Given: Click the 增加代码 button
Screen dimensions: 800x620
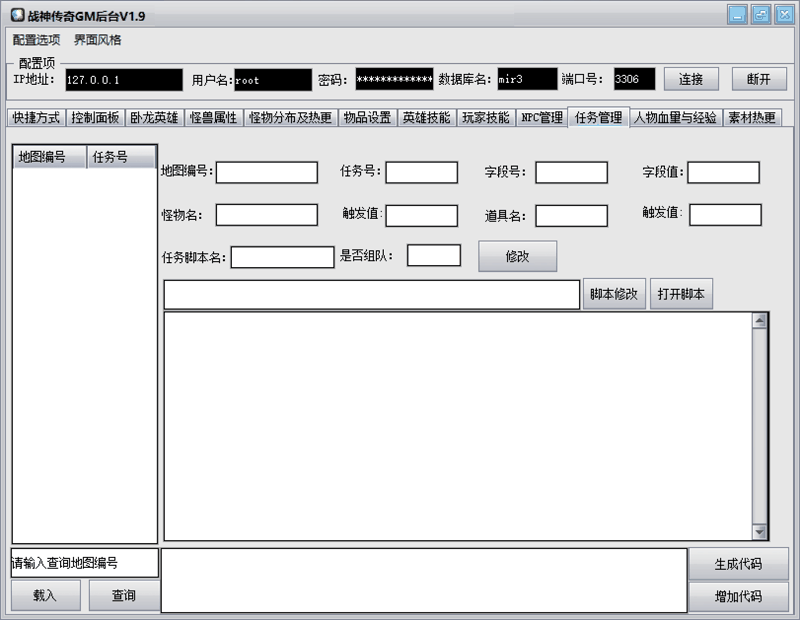Looking at the screenshot, I should coord(740,596).
